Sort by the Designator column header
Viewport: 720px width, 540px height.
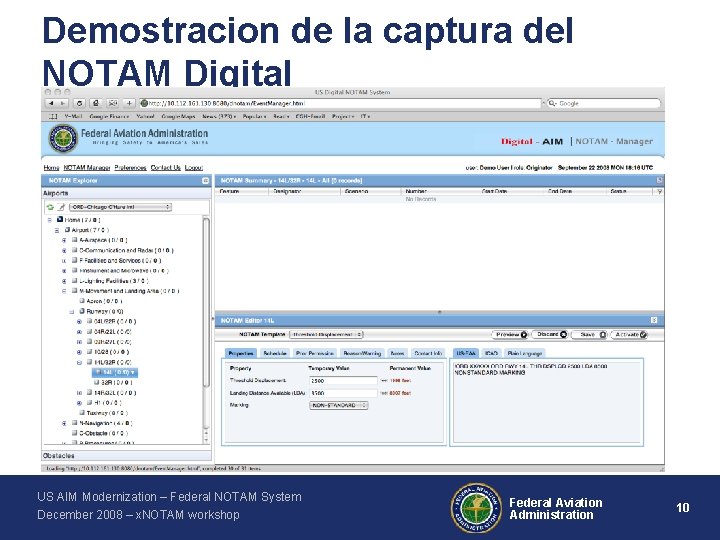pos(287,191)
